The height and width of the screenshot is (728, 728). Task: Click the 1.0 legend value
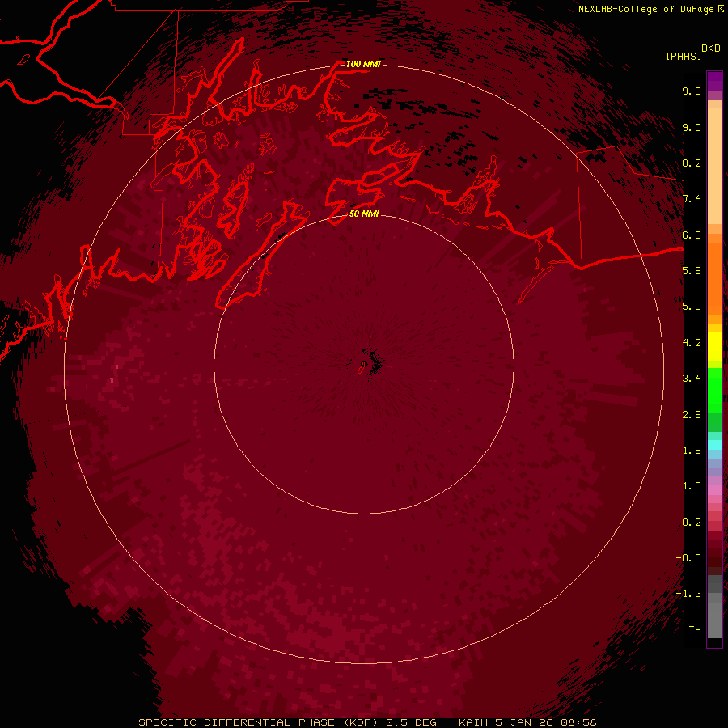tap(692, 486)
